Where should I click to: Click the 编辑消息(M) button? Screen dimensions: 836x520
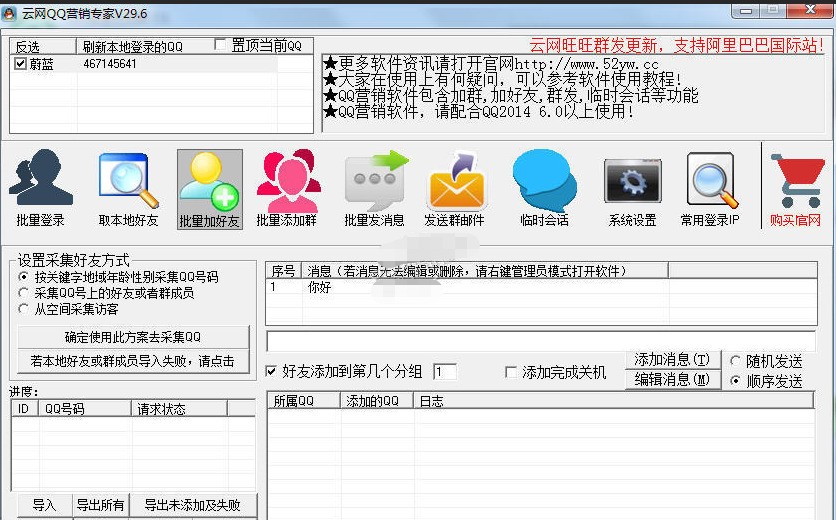672,379
